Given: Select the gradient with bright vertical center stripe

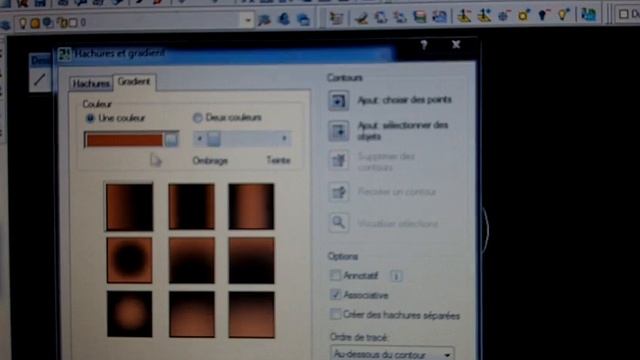Looking at the screenshot, I should pyautogui.click(x=251, y=207).
